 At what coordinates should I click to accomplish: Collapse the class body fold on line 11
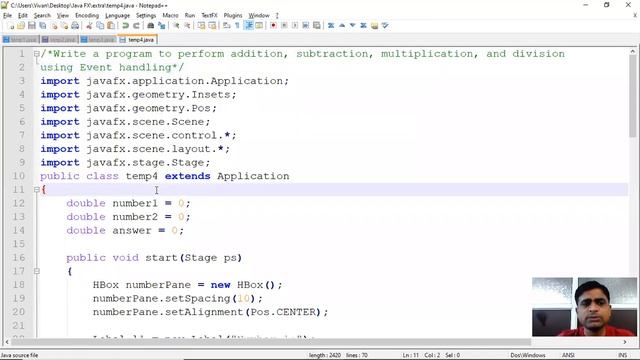point(37,189)
